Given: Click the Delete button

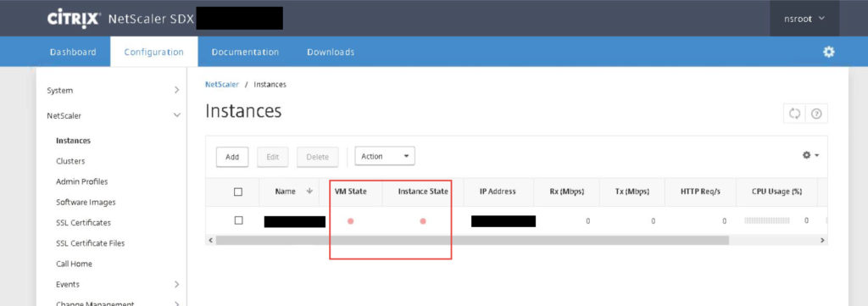Looking at the screenshot, I should click(318, 157).
